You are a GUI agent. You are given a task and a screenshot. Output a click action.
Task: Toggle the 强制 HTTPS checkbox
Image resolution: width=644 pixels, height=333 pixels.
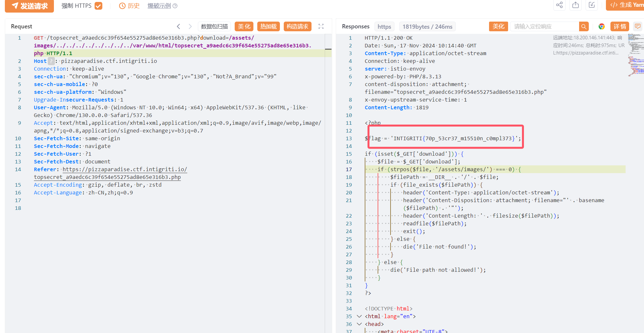98,6
